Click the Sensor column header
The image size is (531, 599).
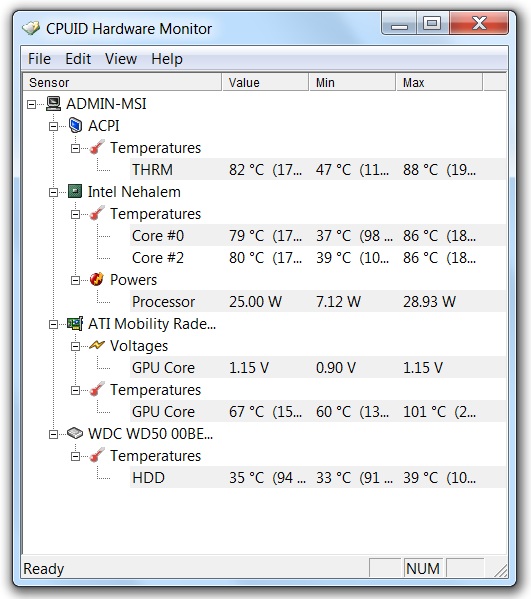(122, 83)
